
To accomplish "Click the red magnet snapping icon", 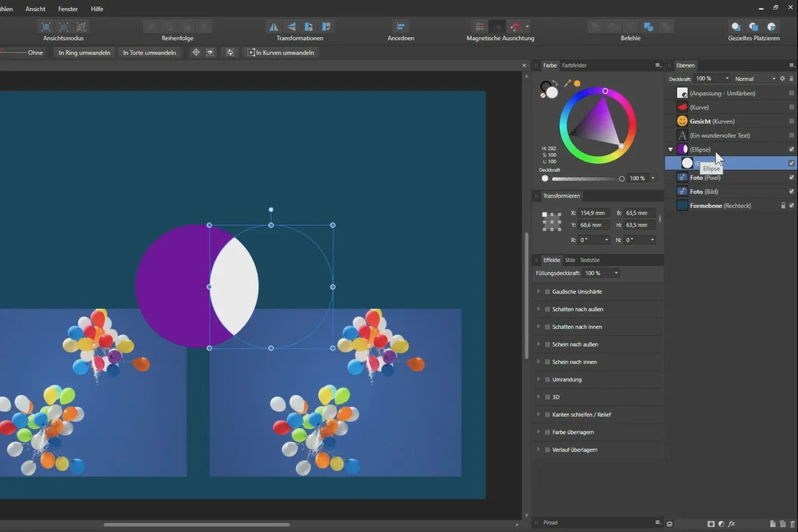I will click(515, 27).
